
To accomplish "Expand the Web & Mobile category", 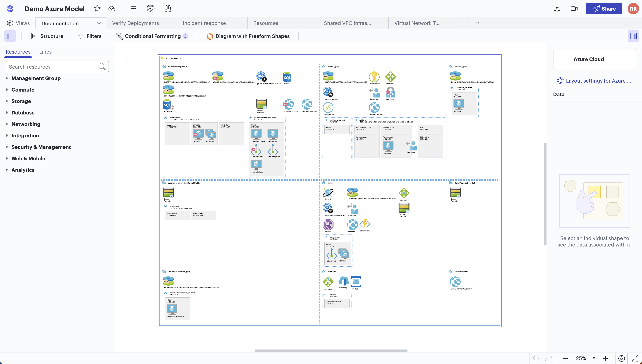I will point(7,159).
